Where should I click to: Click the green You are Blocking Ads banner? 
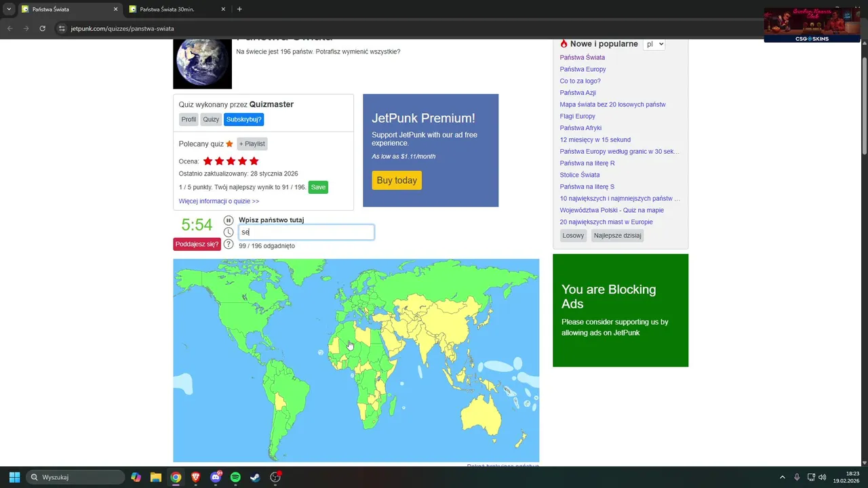click(620, 310)
